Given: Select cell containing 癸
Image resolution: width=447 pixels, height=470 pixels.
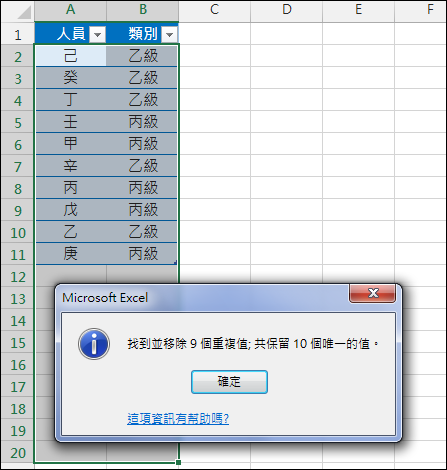Looking at the screenshot, I should [70, 78].
